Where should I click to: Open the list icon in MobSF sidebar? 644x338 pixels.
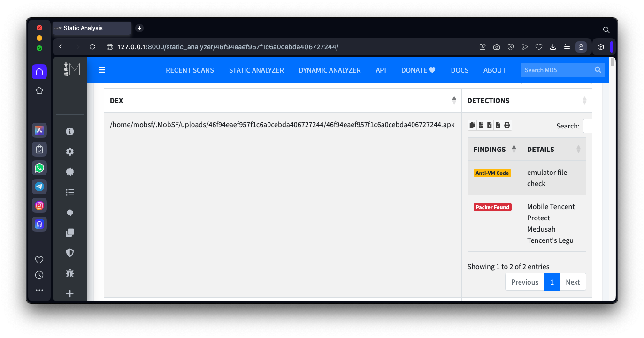click(70, 192)
